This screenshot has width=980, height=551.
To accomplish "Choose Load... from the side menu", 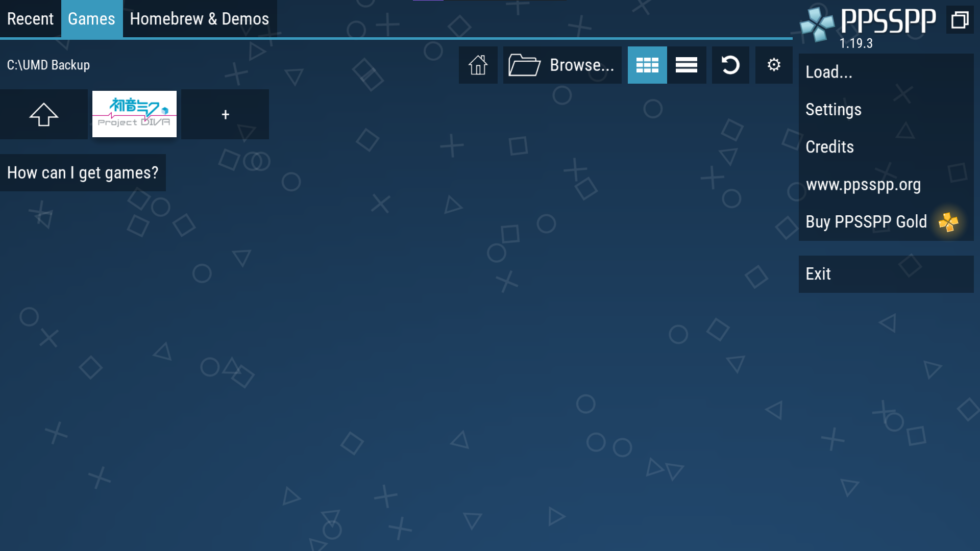I will coord(886,72).
